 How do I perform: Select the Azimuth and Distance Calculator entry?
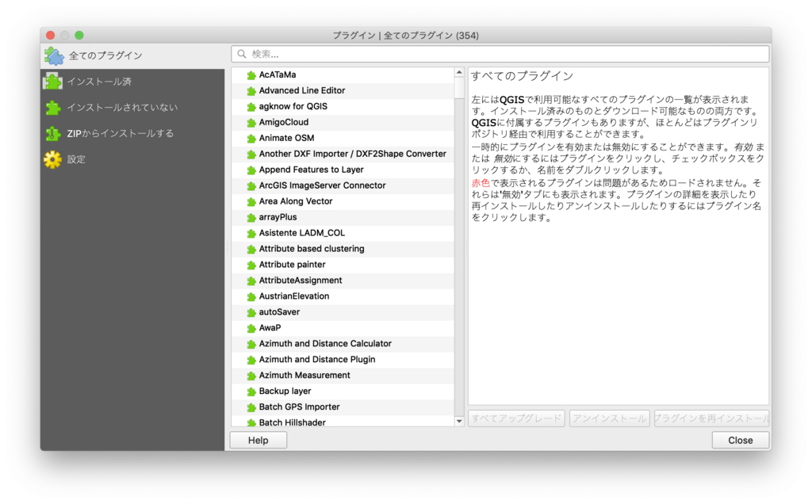point(325,344)
